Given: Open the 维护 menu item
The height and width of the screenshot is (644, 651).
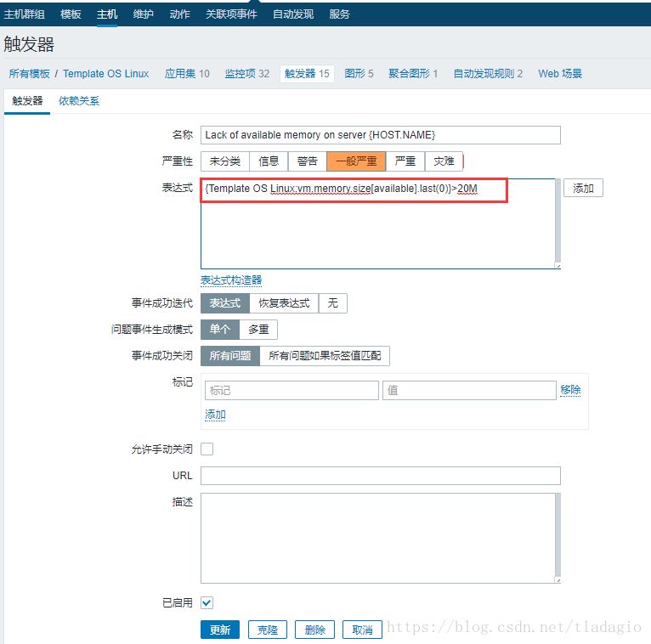Looking at the screenshot, I should point(144,14).
